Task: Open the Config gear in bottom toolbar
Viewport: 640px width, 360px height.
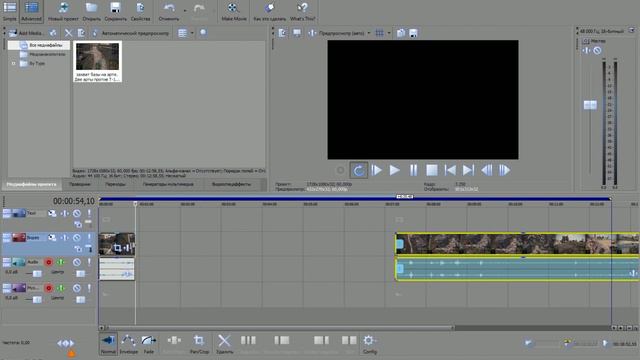Action: (369, 344)
